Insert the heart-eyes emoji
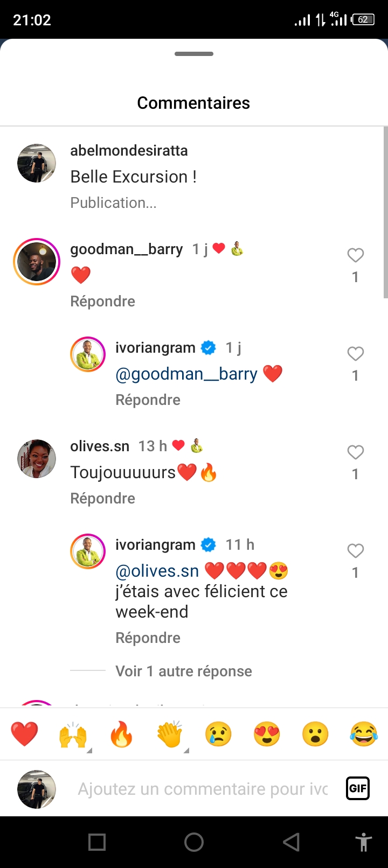This screenshot has height=868, width=388. pos(267,734)
